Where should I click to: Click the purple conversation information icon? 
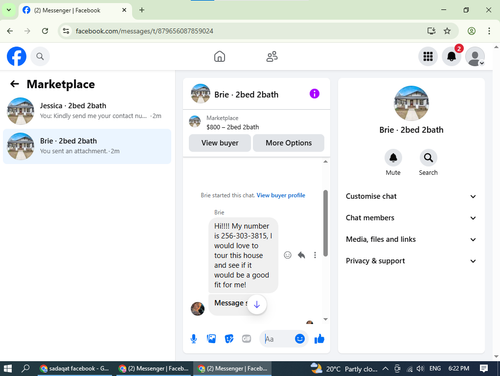[x=314, y=94]
